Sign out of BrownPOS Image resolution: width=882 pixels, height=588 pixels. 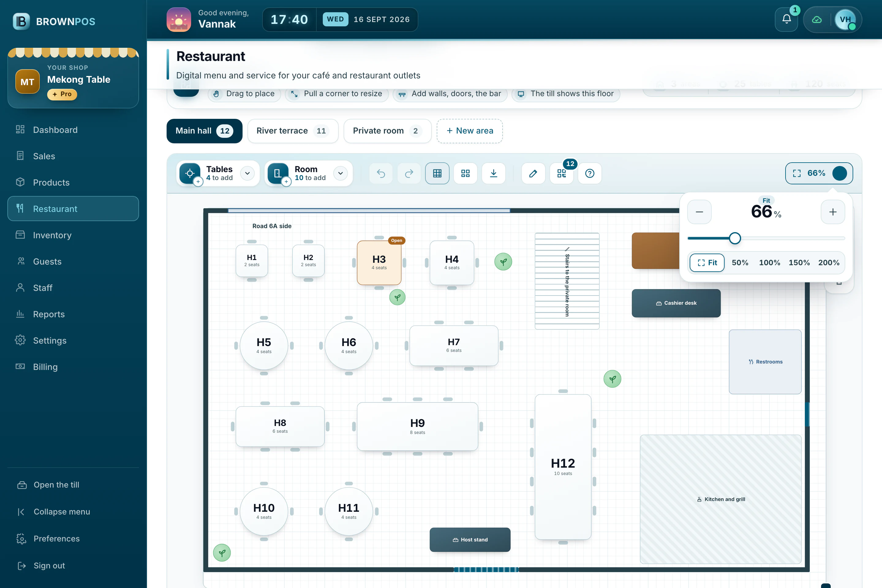pos(73,566)
